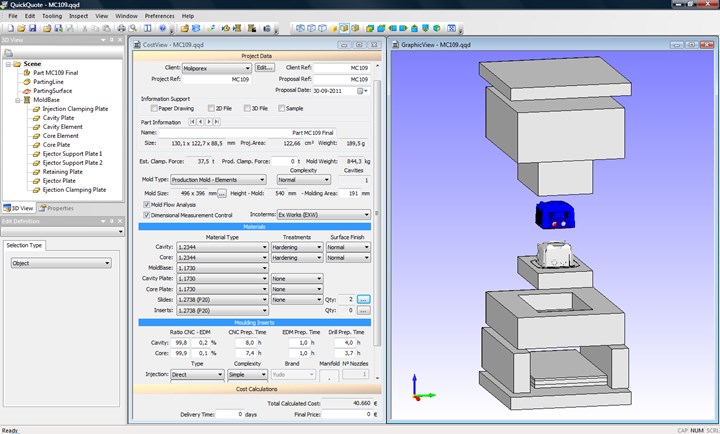Select the isometric view cube icon
Viewport: 720px width, 434px height.
437,28
